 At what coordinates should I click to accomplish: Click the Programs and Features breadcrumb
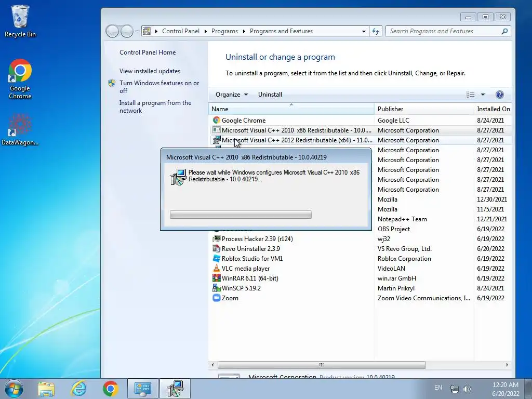tap(281, 31)
